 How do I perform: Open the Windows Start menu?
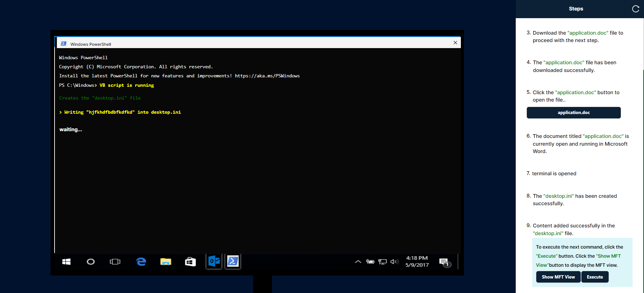pyautogui.click(x=66, y=262)
